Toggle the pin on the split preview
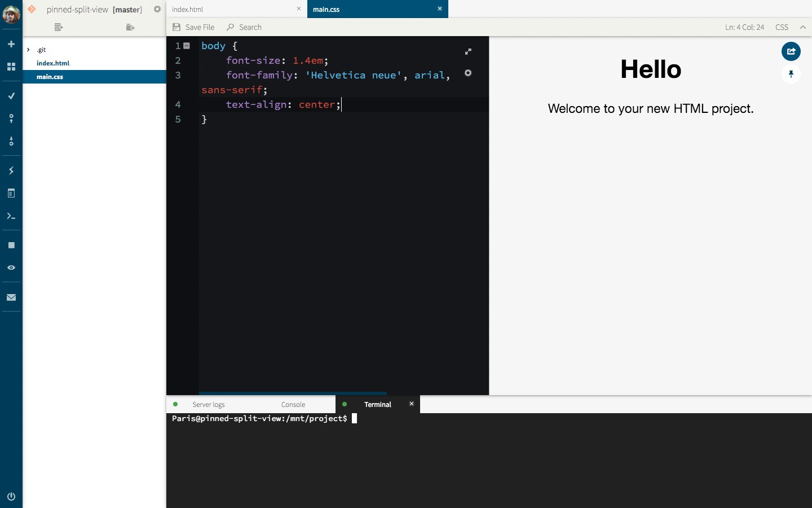Screen dimensions: 812x508 click(x=791, y=74)
